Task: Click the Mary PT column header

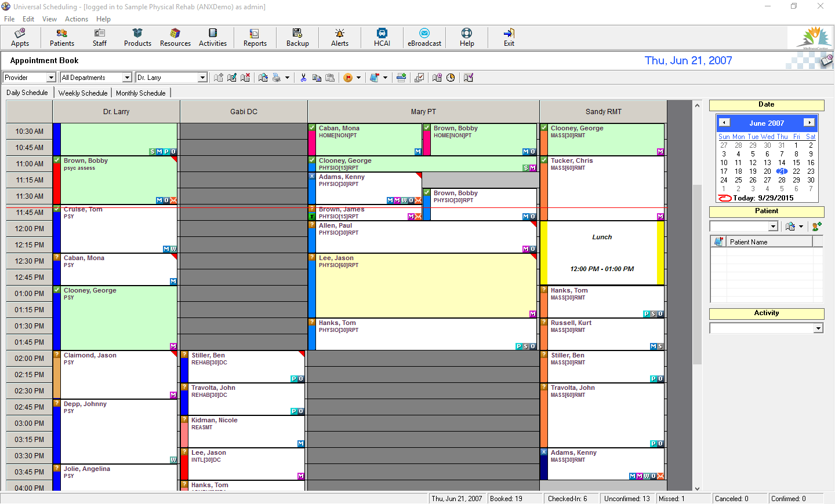Action: [x=423, y=112]
